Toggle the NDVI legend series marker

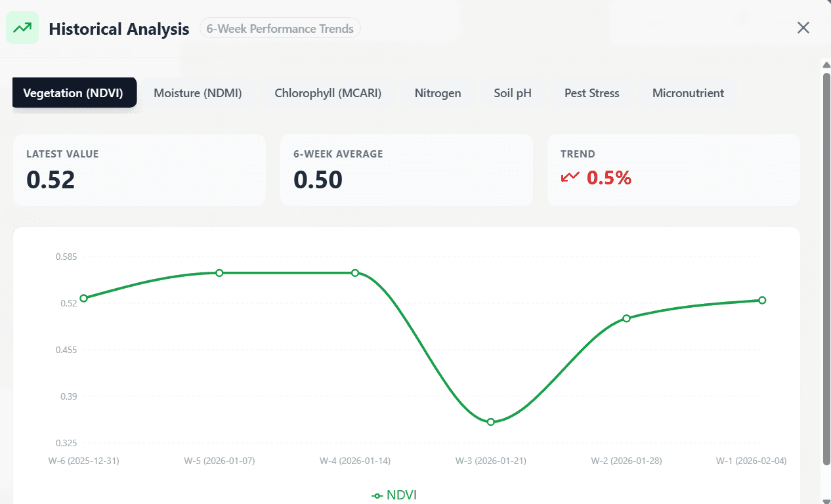(377, 495)
